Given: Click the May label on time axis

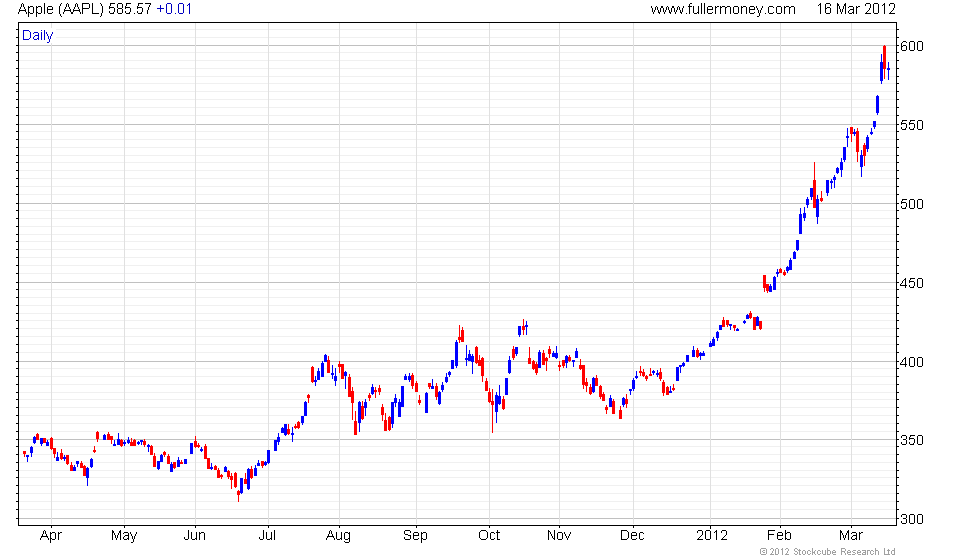Looking at the screenshot, I should (x=124, y=536).
